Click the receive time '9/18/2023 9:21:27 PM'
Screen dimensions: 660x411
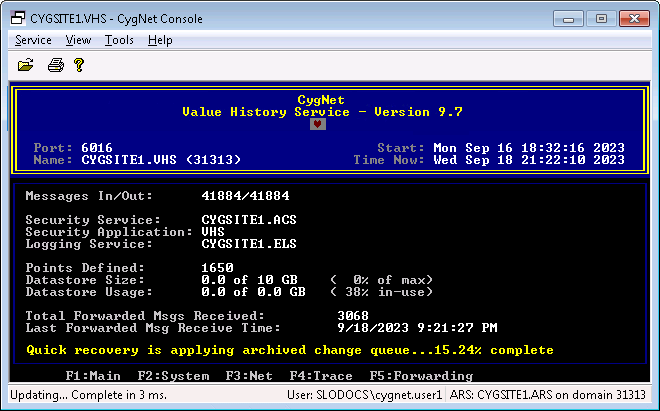pos(417,328)
